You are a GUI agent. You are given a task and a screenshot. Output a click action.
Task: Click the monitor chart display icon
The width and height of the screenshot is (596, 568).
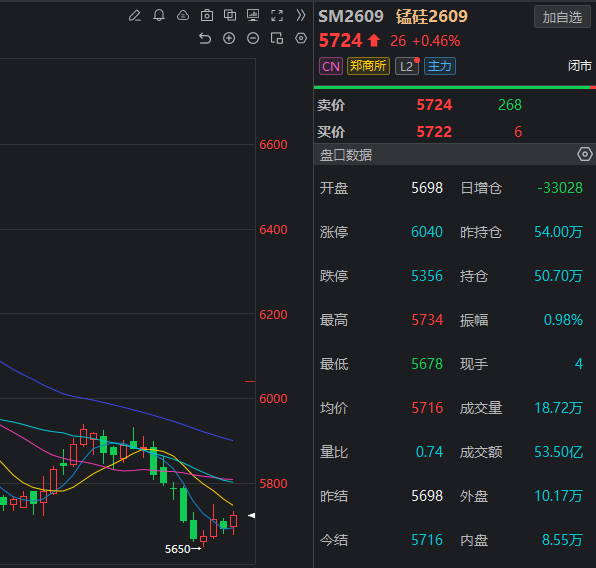(x=253, y=15)
